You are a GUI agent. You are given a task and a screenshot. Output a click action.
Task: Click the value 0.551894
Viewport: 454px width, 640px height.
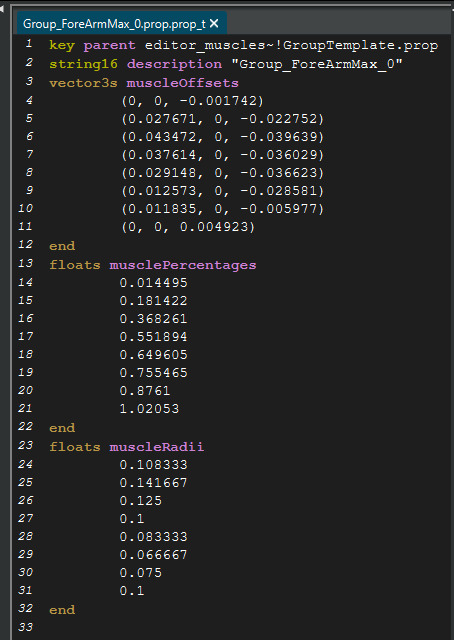tap(154, 336)
